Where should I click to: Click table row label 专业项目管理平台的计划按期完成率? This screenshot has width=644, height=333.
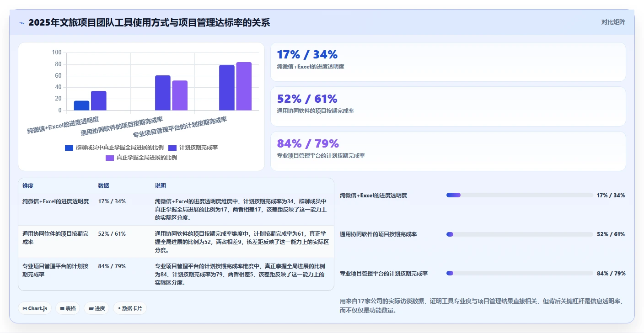coord(55,270)
